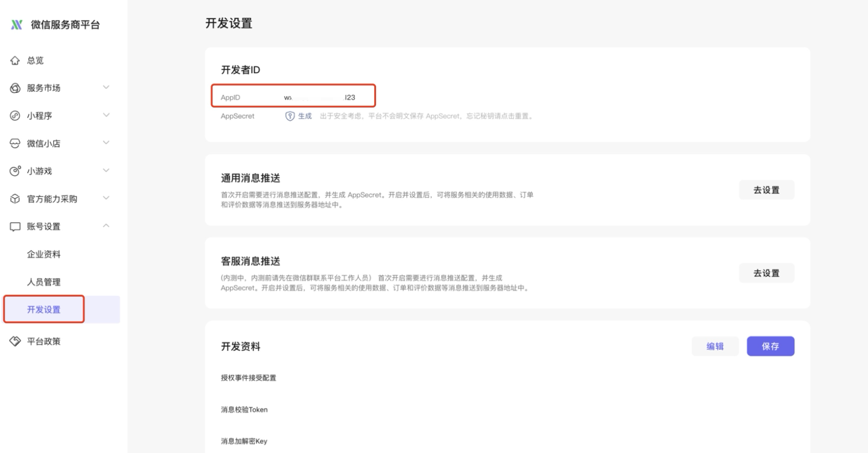868x453 pixels.
Task: Click the 微信服务商平台 logo icon
Action: (17, 25)
